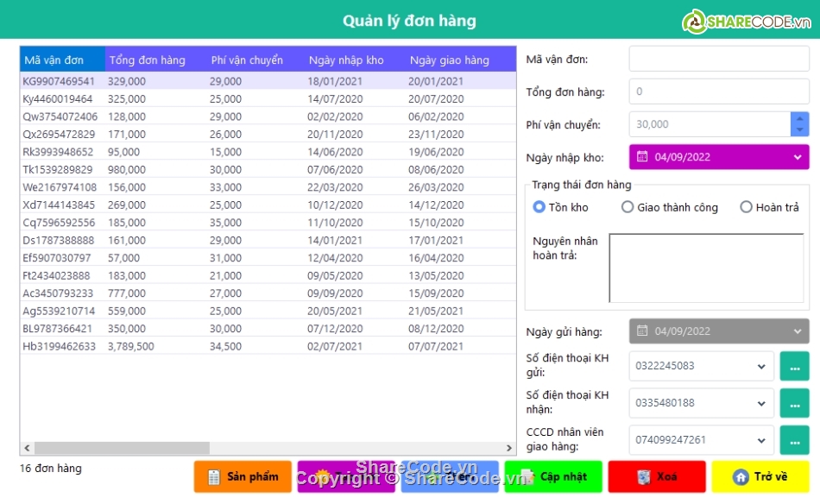Open the CCCD nhân viên giao hàng dropdown
Image resolution: width=820 pixels, height=504 pixels.
[x=761, y=440]
